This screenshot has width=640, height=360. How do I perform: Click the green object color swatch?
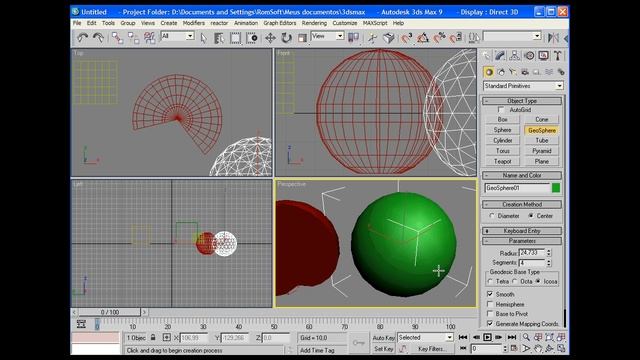point(556,188)
